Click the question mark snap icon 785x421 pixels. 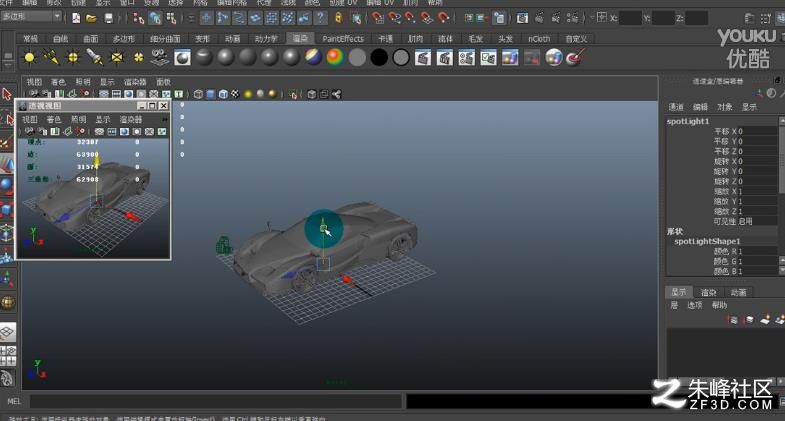(320, 18)
